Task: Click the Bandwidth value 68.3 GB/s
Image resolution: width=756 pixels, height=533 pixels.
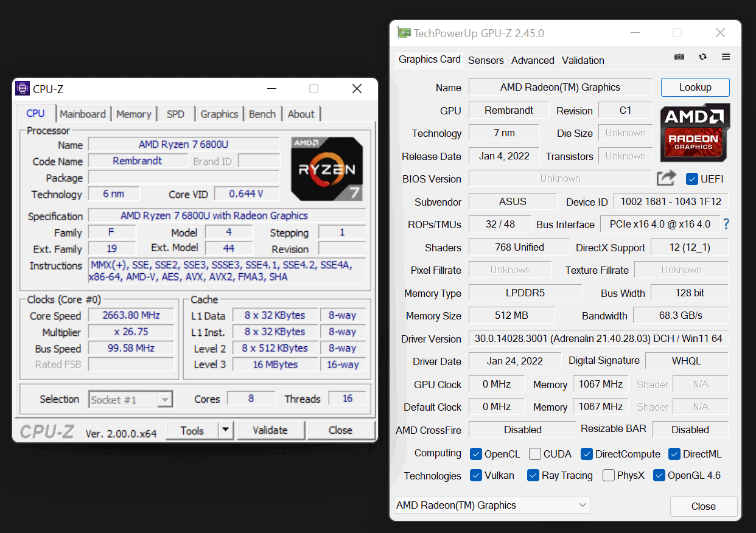Action: pos(681,315)
